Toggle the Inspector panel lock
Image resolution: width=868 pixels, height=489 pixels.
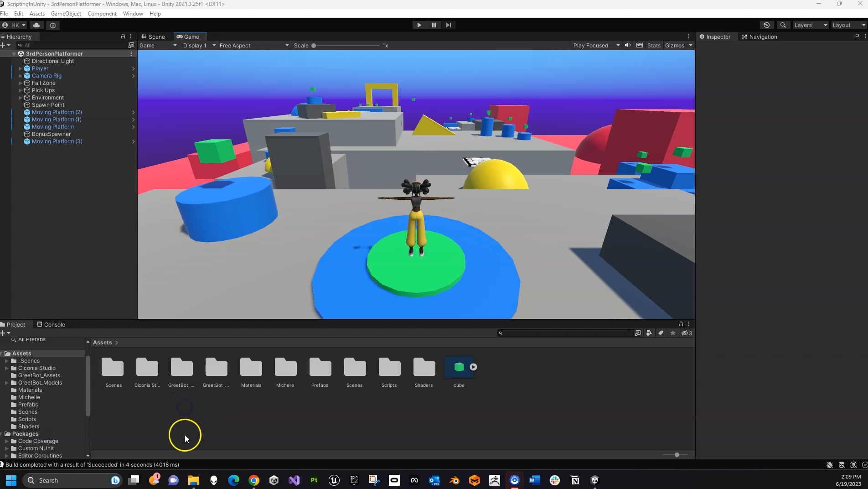coord(858,36)
